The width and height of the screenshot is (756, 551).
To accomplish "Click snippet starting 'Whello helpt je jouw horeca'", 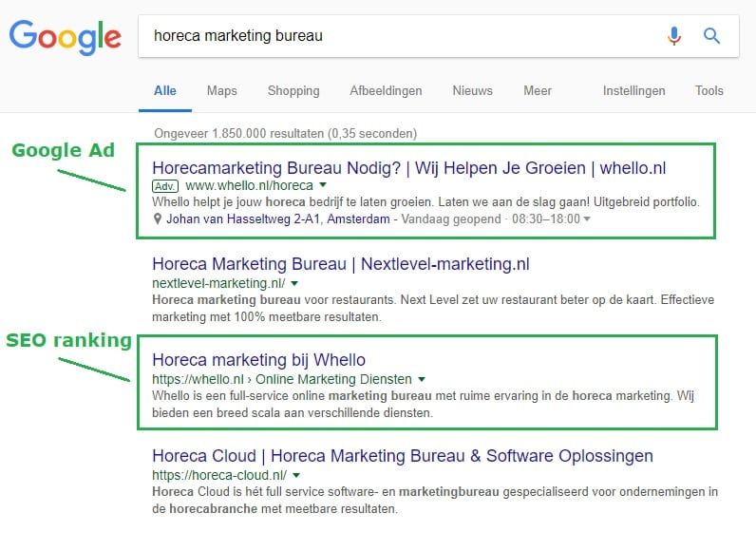I will [425, 202].
